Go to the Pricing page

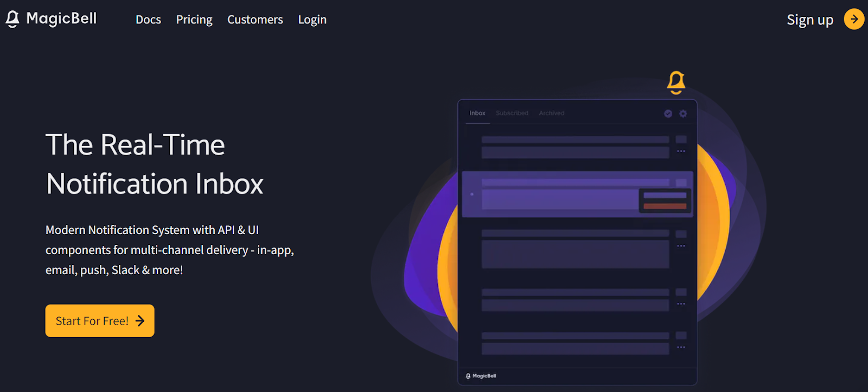(194, 20)
